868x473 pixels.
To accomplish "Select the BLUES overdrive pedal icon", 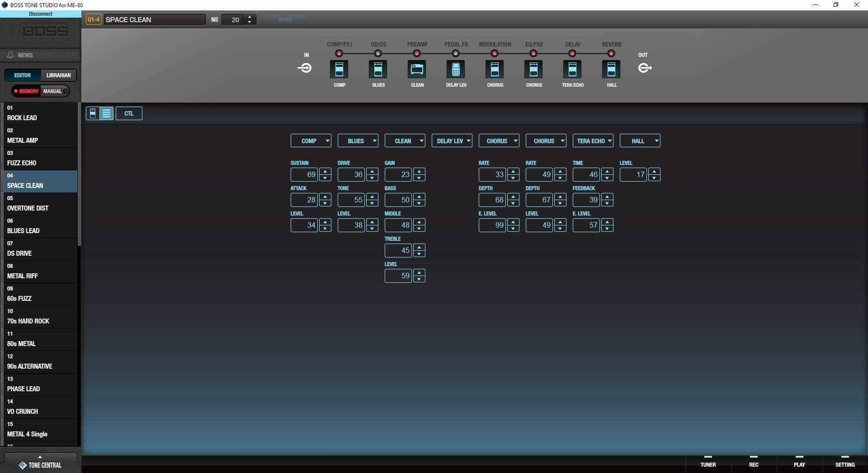I will (378, 69).
